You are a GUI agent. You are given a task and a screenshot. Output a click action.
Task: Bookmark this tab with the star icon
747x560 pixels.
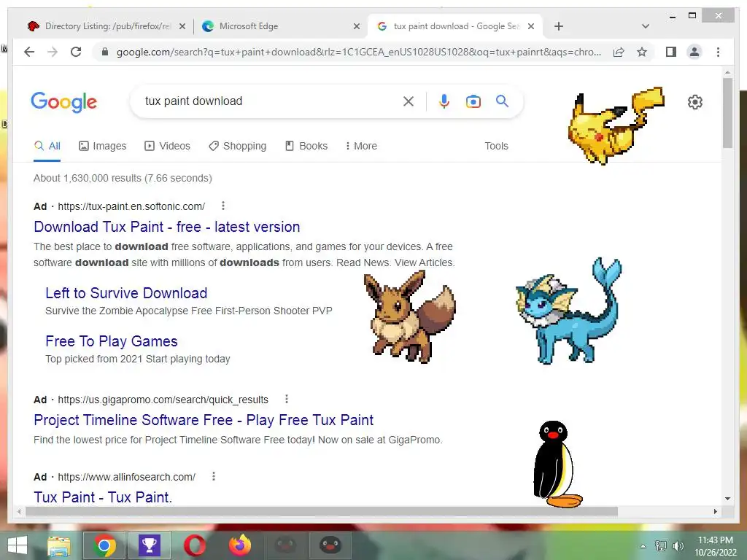642,52
